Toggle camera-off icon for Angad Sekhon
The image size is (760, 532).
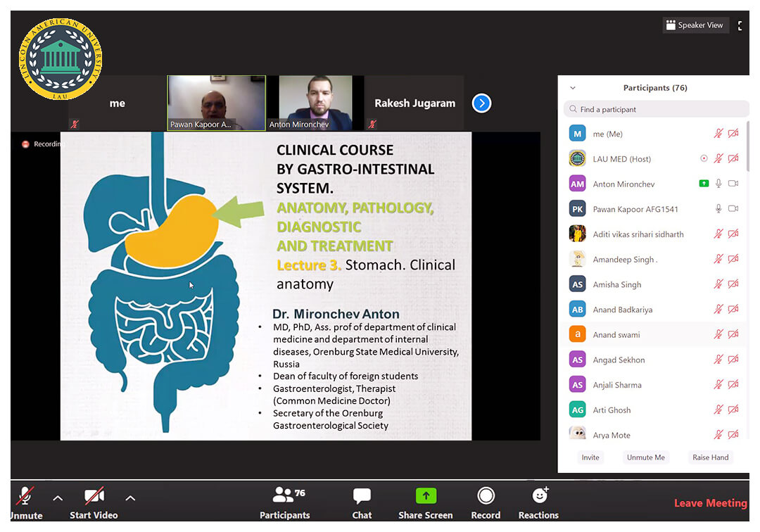pos(733,359)
